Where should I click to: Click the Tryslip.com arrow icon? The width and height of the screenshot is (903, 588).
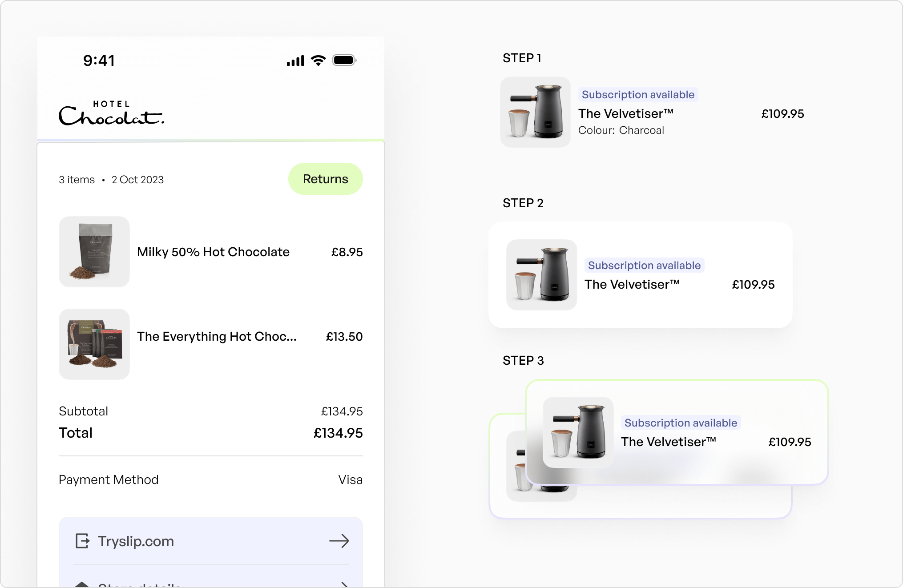(339, 541)
